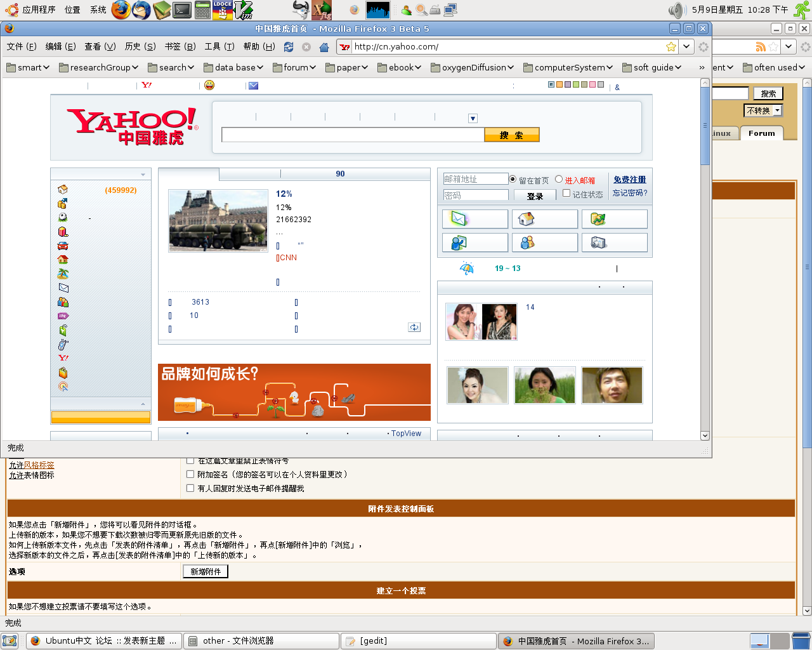This screenshot has width=812, height=650.
Task: Click the house icon button in login panel
Action: 545,219
